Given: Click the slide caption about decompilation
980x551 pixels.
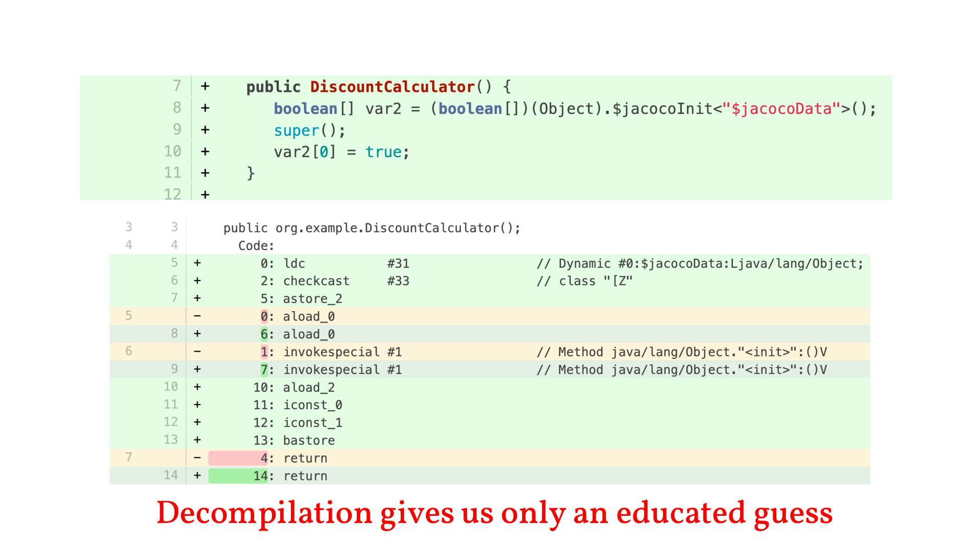Looking at the screenshot, I should click(x=495, y=513).
